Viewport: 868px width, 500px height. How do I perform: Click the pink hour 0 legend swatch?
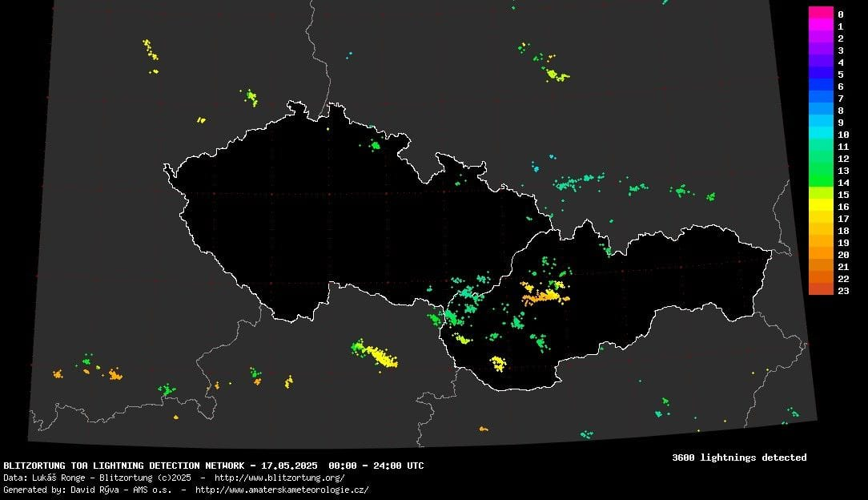[821, 13]
